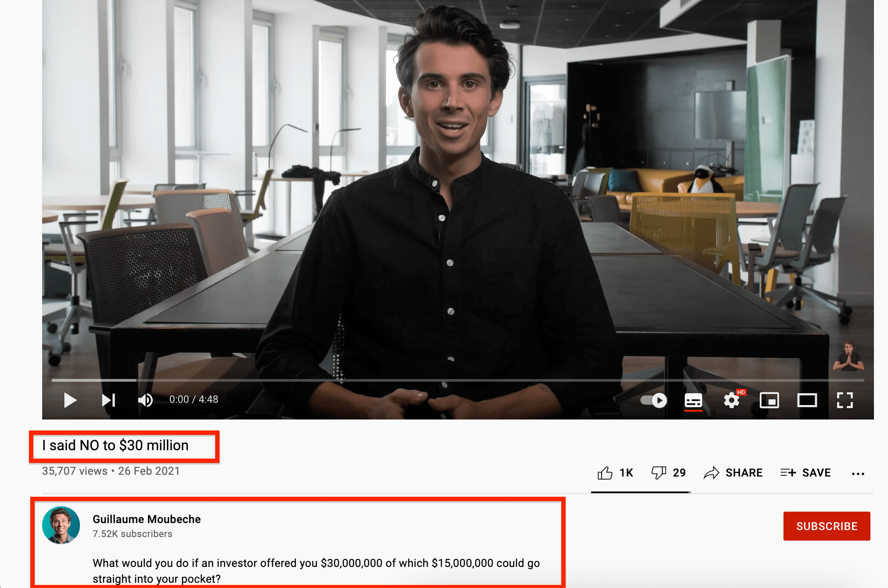This screenshot has width=888, height=588.
Task: Toggle the autoplay switch
Action: click(x=653, y=400)
